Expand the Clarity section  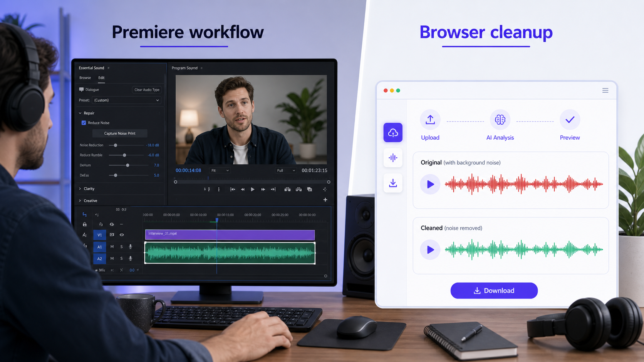tap(80, 189)
